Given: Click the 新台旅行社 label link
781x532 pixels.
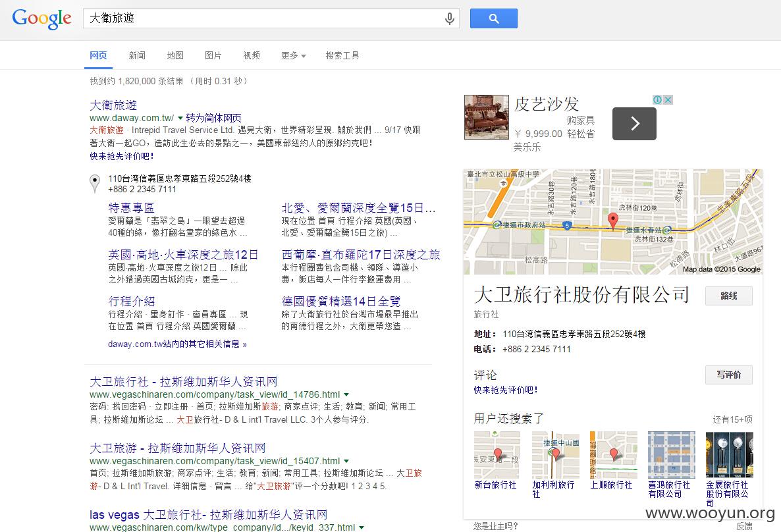Looking at the screenshot, I should [x=495, y=485].
